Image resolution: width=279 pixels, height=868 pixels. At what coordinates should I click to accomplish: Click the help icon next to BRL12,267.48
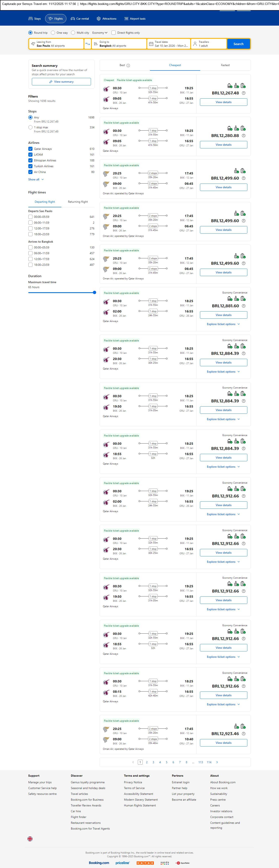tap(244, 93)
